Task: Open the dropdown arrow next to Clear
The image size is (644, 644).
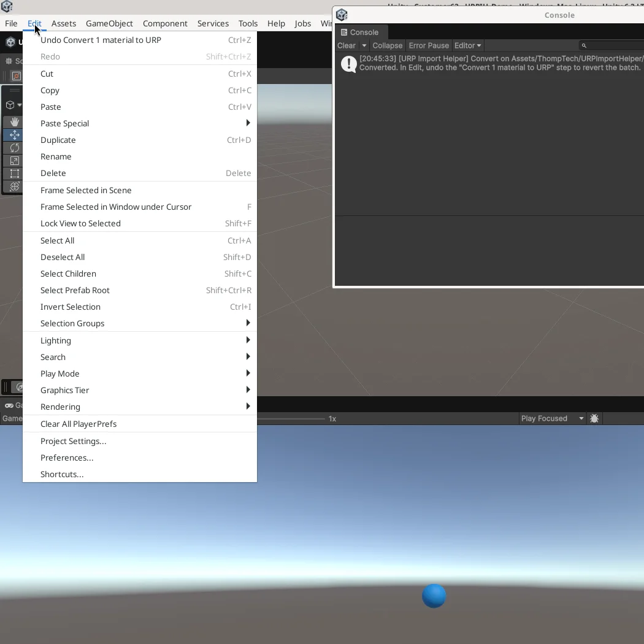Action: 364,45
